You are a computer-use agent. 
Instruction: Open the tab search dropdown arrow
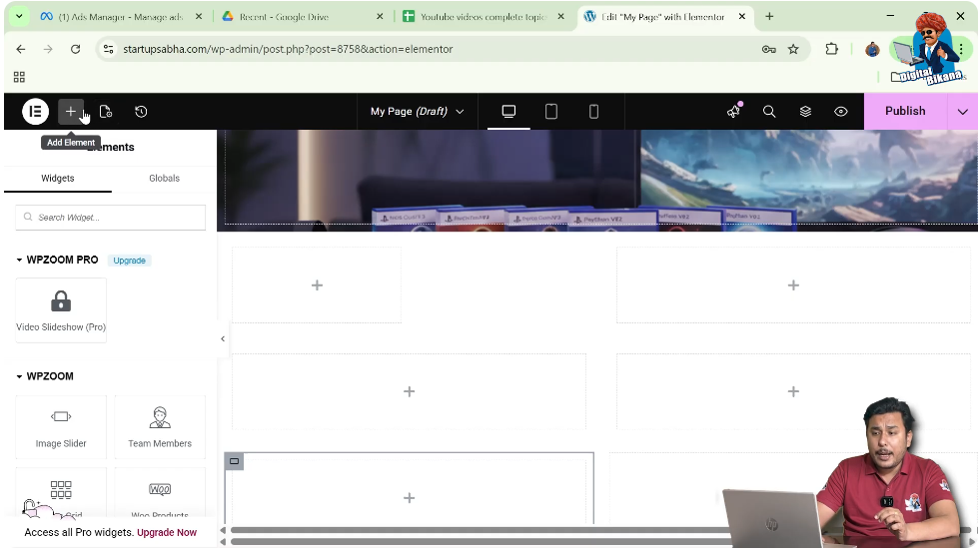19,17
